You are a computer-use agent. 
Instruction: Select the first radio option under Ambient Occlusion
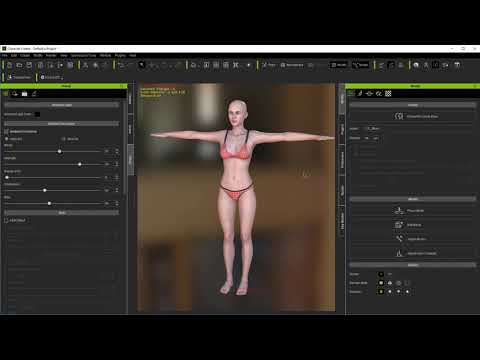[6, 139]
